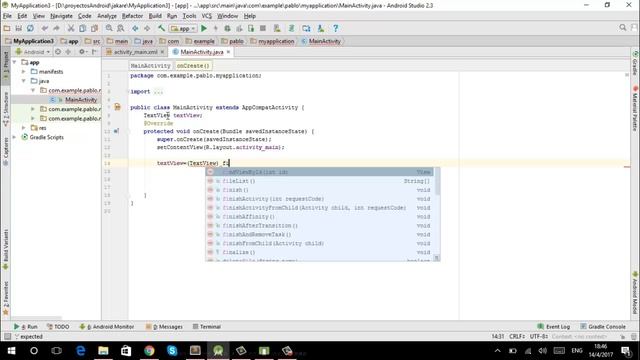Expand the collapsed import statement
This screenshot has width=640, height=360.
[158, 91]
